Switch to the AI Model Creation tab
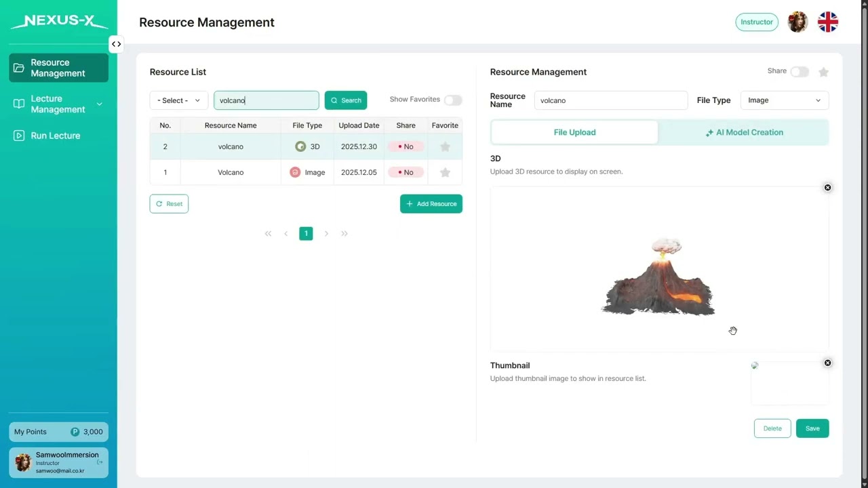Screen dimensions: 868x488 pyautogui.click(x=744, y=132)
